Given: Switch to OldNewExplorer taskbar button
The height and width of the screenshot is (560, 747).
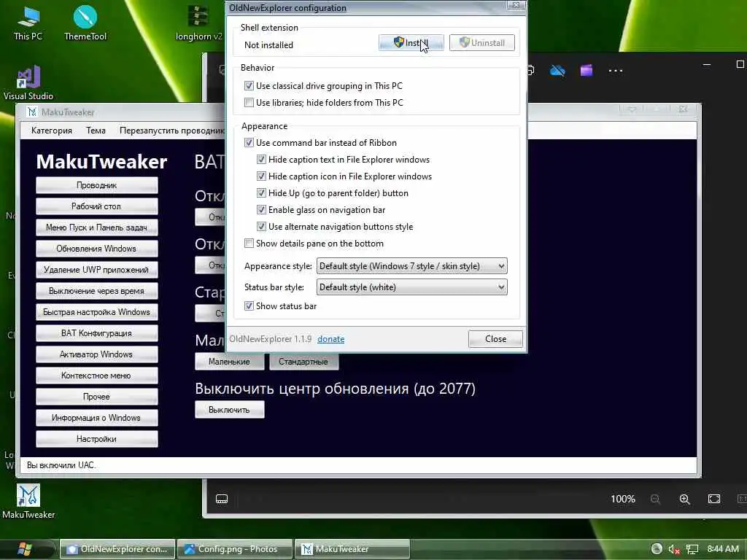Looking at the screenshot, I should pyautogui.click(x=117, y=549).
